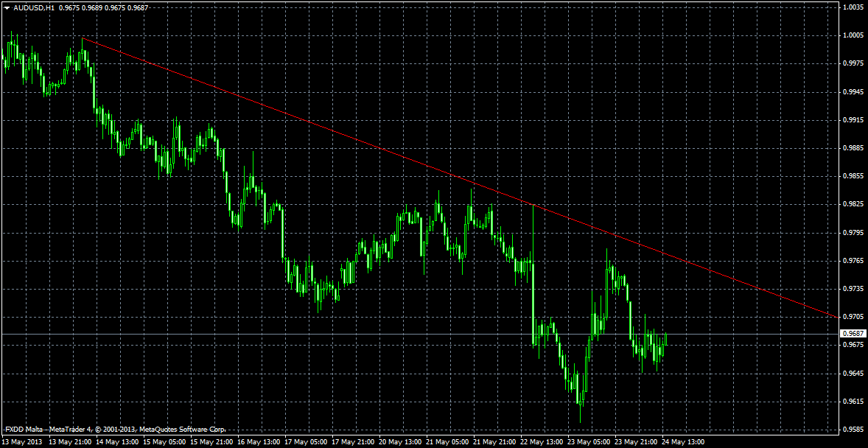
Task: Click the 20 May 13:00 time label
Action: click(x=399, y=442)
